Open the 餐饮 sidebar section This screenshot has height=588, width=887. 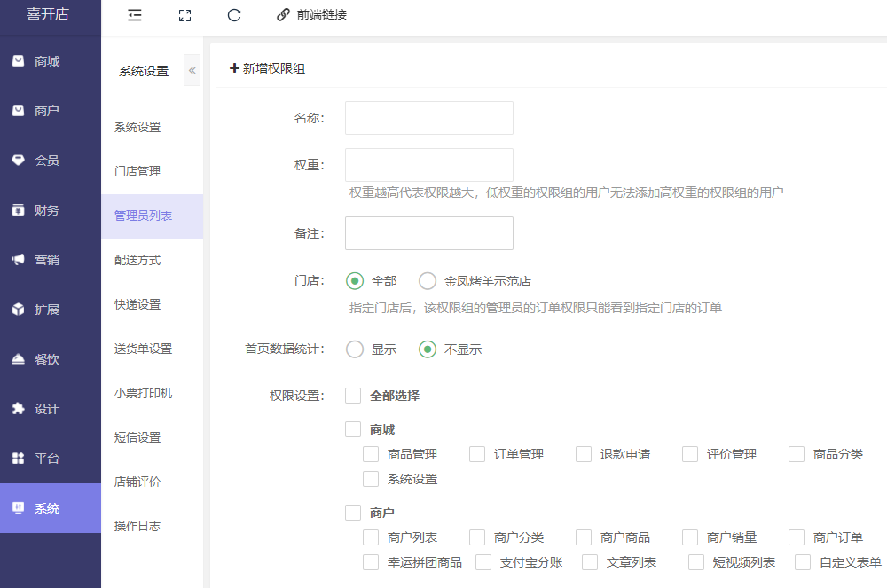coord(50,359)
